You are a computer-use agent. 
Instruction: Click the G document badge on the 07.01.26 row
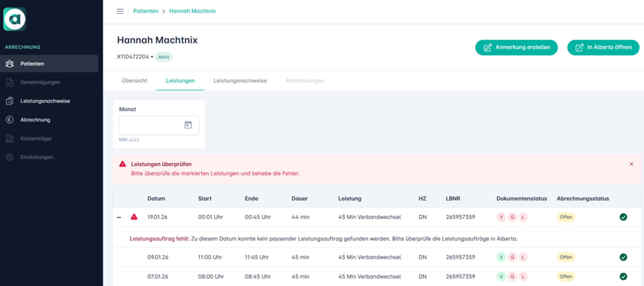click(512, 277)
